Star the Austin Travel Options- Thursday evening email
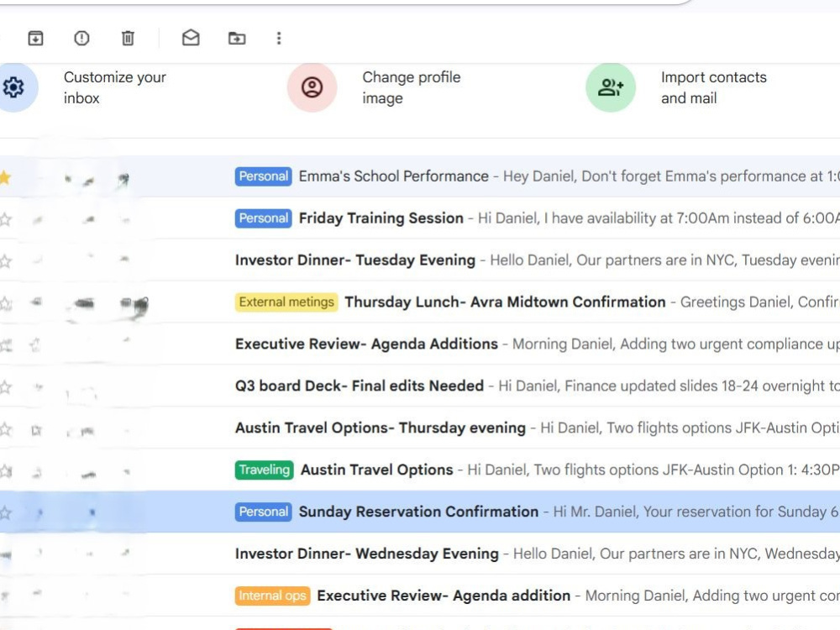 coord(5,429)
